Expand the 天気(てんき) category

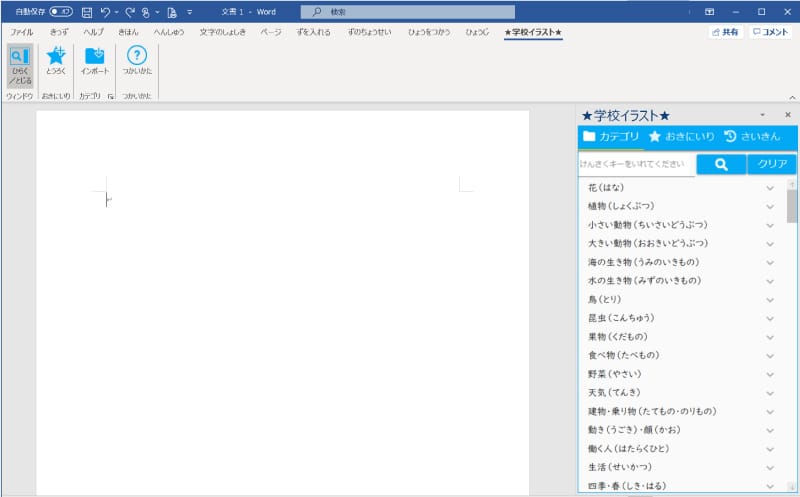[769, 392]
